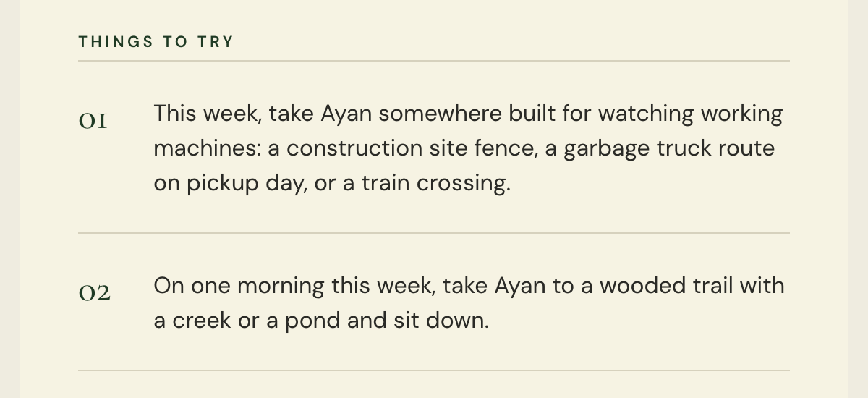This screenshot has height=398, width=868.
Task: Click the name Ayan in item 02
Action: 520,287
